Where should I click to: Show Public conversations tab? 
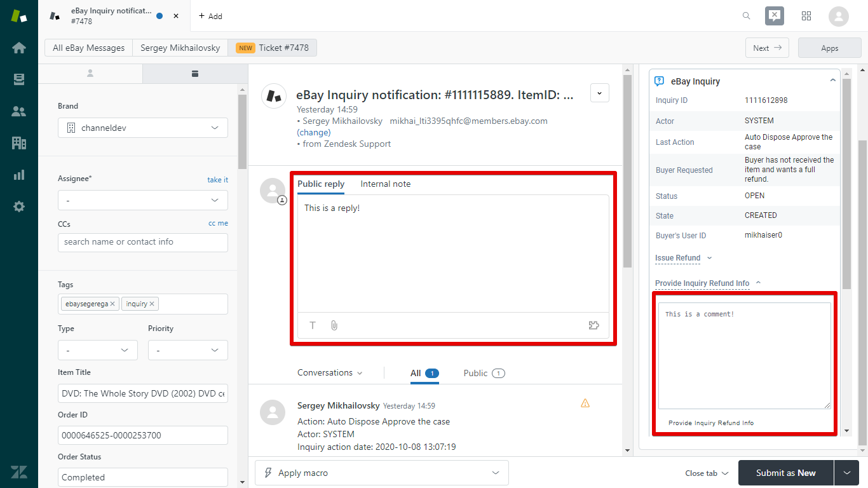pyautogui.click(x=484, y=373)
